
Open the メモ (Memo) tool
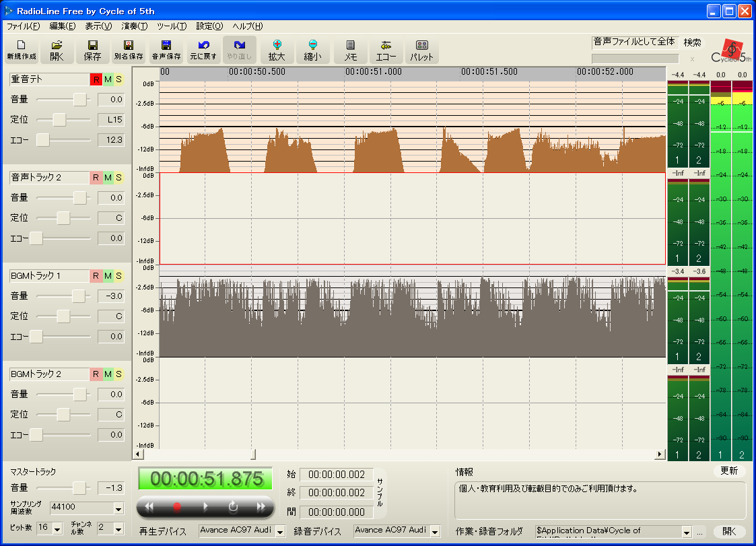click(351, 50)
